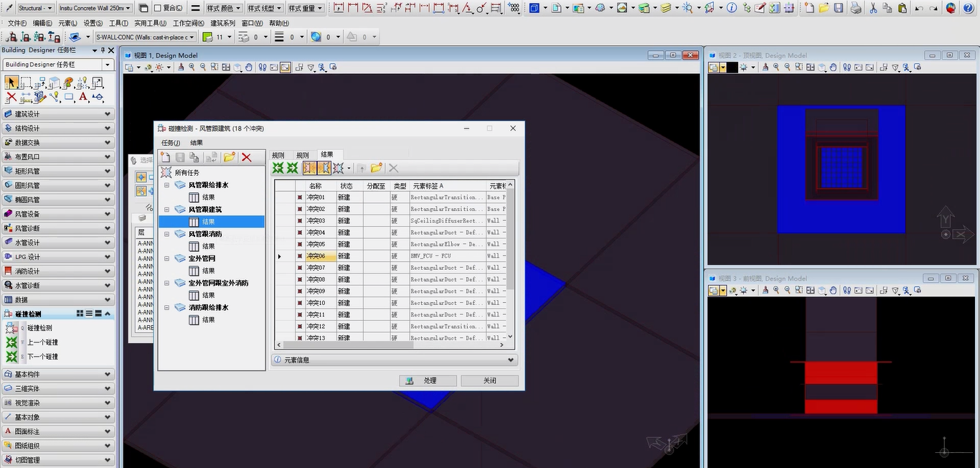Click zoom out icon in View 1 toolbar
The height and width of the screenshot is (468, 980).
tap(203, 67)
